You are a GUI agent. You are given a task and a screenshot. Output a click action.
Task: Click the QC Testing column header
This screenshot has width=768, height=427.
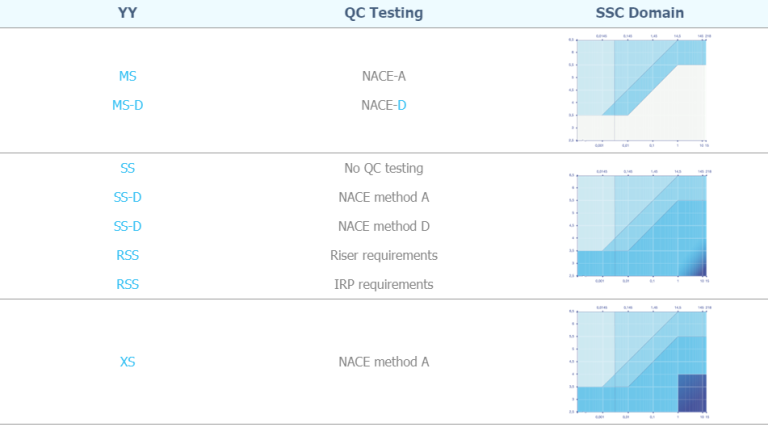point(384,13)
